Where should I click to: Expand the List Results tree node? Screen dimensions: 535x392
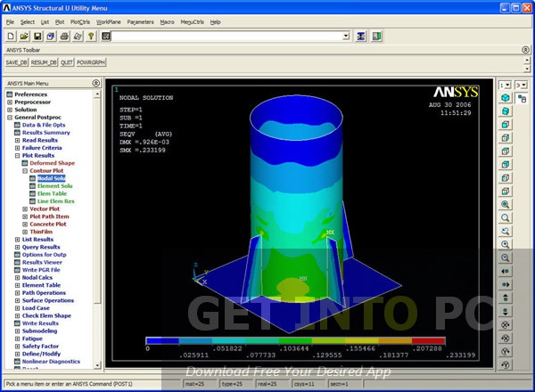pos(17,240)
